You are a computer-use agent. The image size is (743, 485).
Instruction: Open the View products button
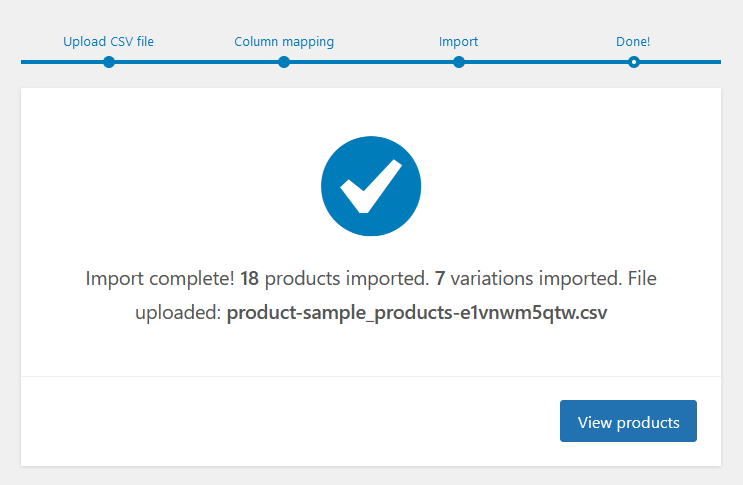coord(628,422)
